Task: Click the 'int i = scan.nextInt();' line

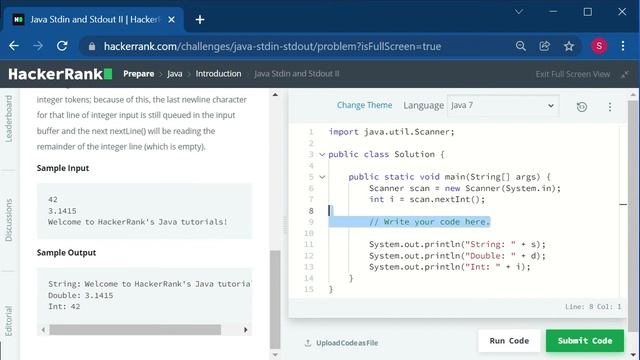Action: pos(427,199)
